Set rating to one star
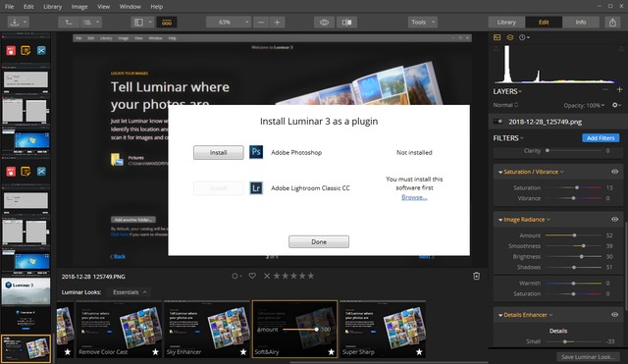The height and width of the screenshot is (364, 628). [x=277, y=276]
